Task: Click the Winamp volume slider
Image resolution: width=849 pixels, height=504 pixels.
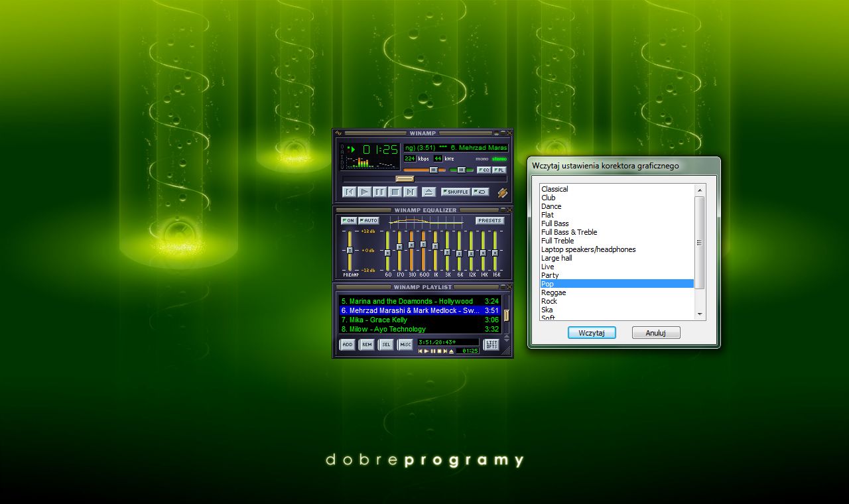Action: 424,170
